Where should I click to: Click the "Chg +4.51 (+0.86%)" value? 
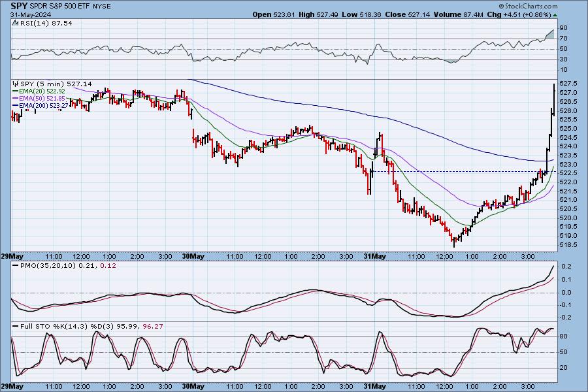(x=519, y=14)
